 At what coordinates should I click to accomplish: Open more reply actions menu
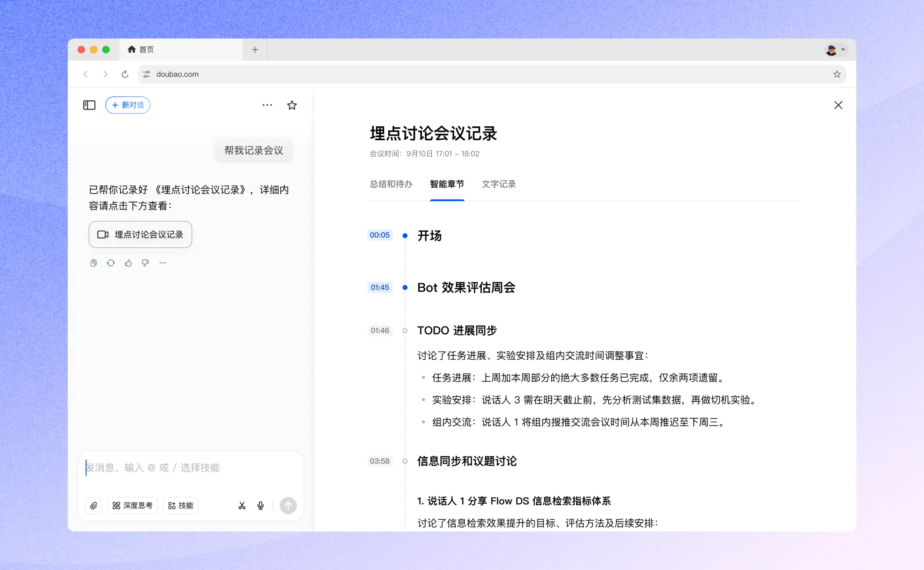[x=162, y=263]
